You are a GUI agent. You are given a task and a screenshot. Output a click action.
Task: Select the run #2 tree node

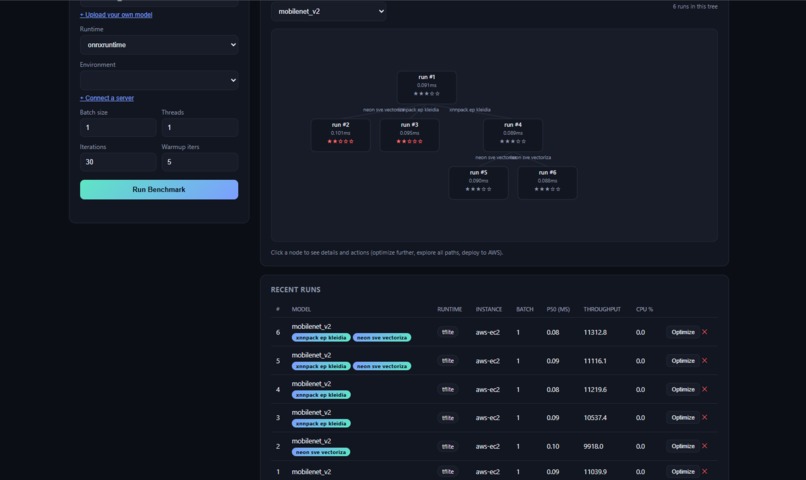coord(340,134)
